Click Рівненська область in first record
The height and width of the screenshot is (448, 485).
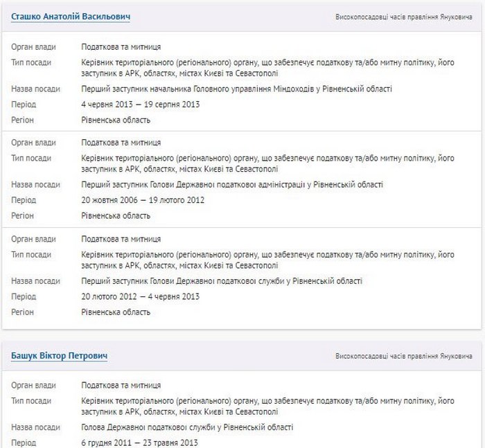pyautogui.click(x=116, y=120)
